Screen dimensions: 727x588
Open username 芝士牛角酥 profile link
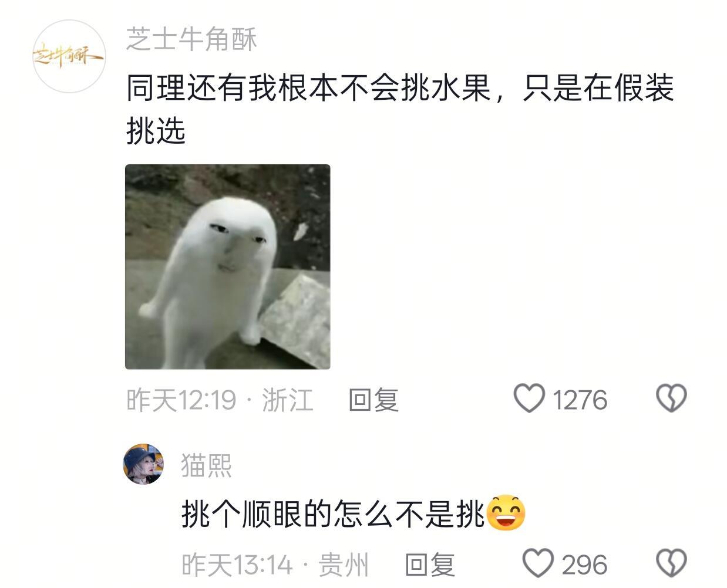click(x=191, y=39)
